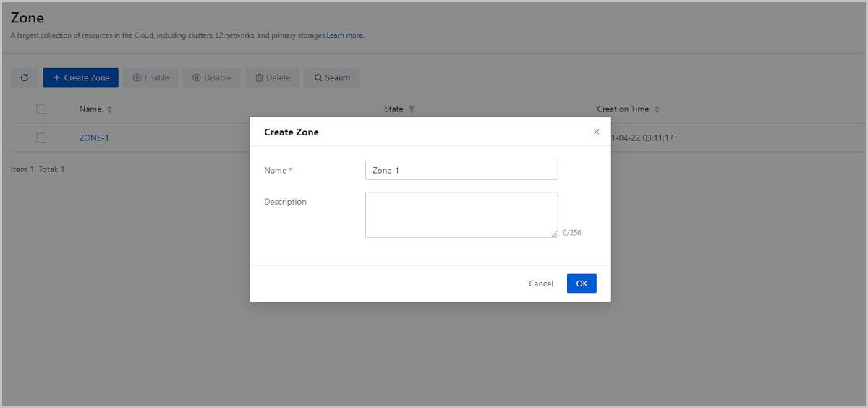Check the ZONE-1 row checkbox
868x408 pixels.
point(41,137)
